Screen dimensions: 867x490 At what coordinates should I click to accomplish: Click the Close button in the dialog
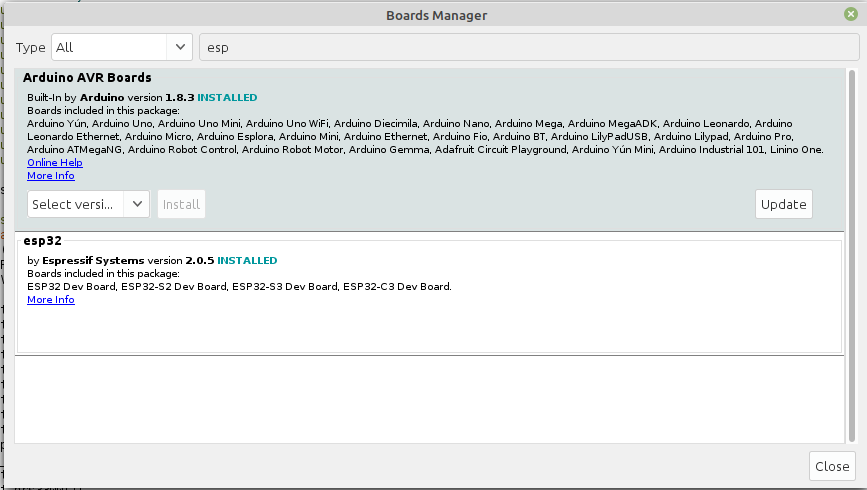pyautogui.click(x=832, y=466)
